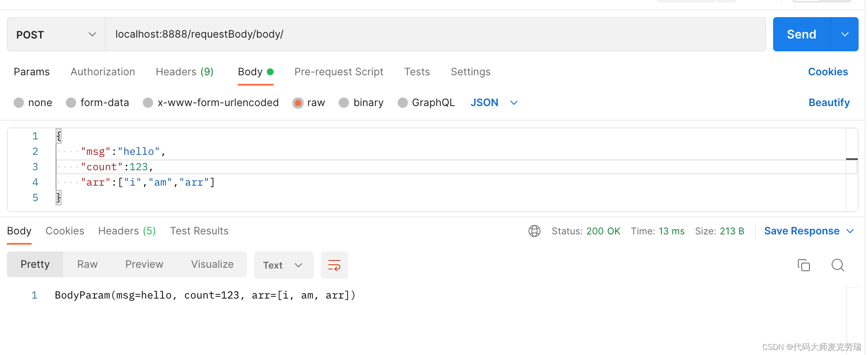Select the response Body tab

click(x=19, y=231)
